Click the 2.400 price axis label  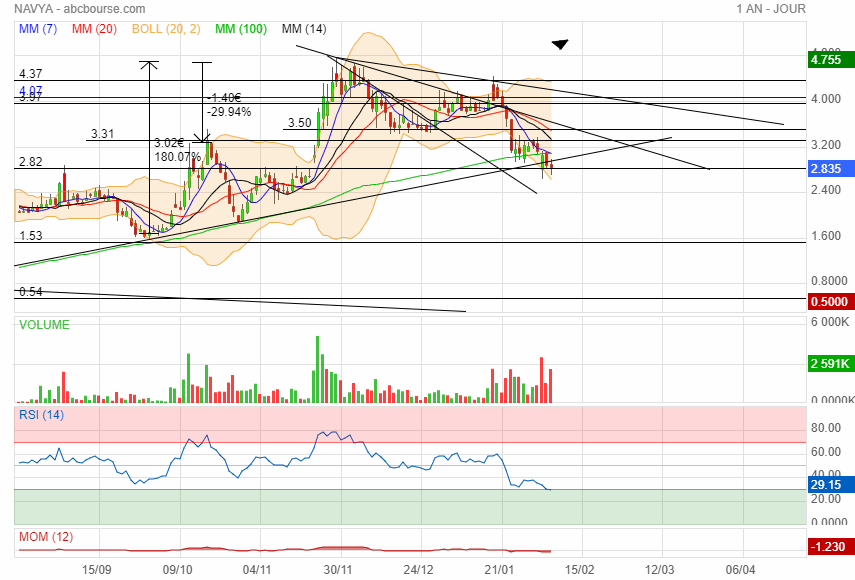(826, 190)
